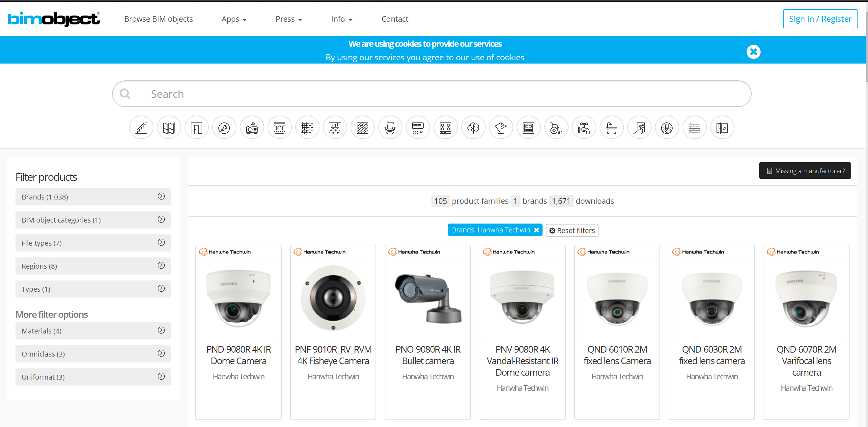
Task: Select the fire sprinkler category icon
Action: (x=335, y=128)
